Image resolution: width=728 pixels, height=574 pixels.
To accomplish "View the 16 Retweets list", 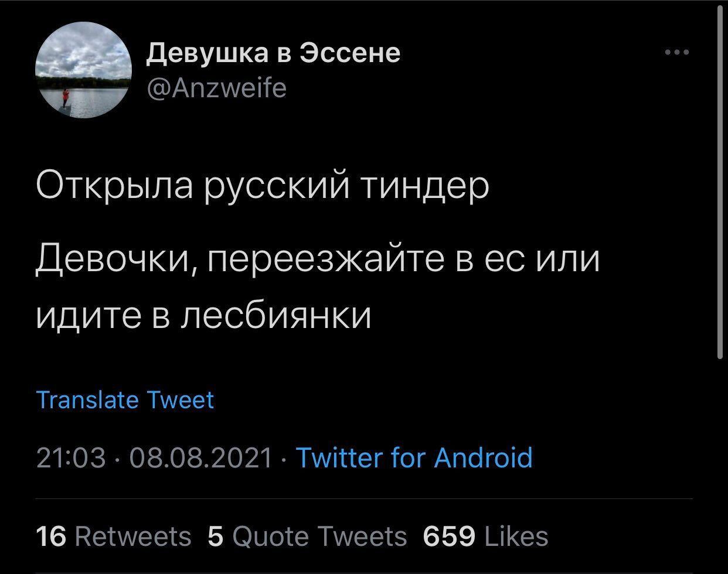I will coord(114,536).
